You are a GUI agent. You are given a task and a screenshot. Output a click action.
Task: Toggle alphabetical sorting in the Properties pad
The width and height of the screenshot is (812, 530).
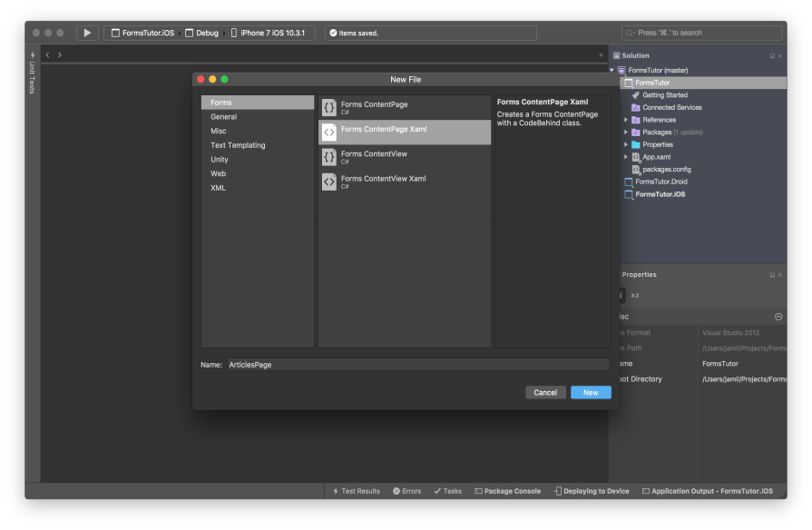633,295
